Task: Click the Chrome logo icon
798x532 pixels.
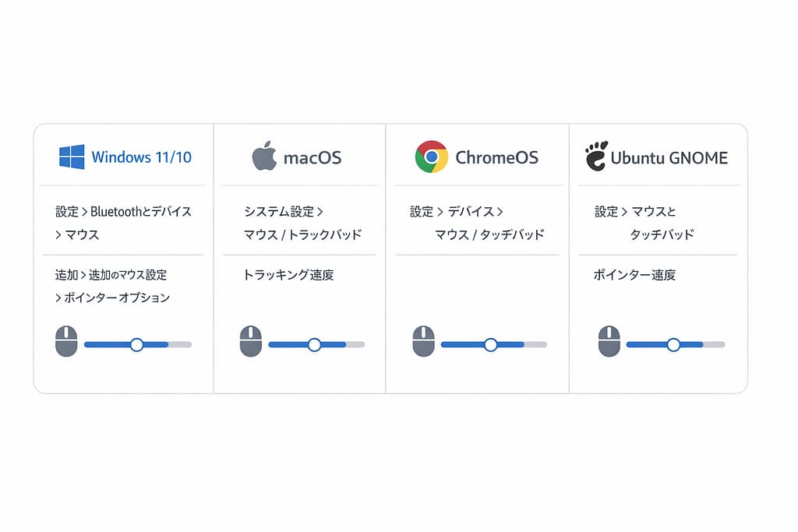Action: (x=431, y=157)
